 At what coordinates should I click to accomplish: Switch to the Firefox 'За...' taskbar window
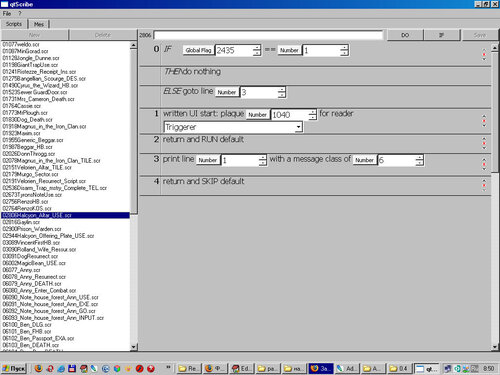pyautogui.click(x=321, y=368)
